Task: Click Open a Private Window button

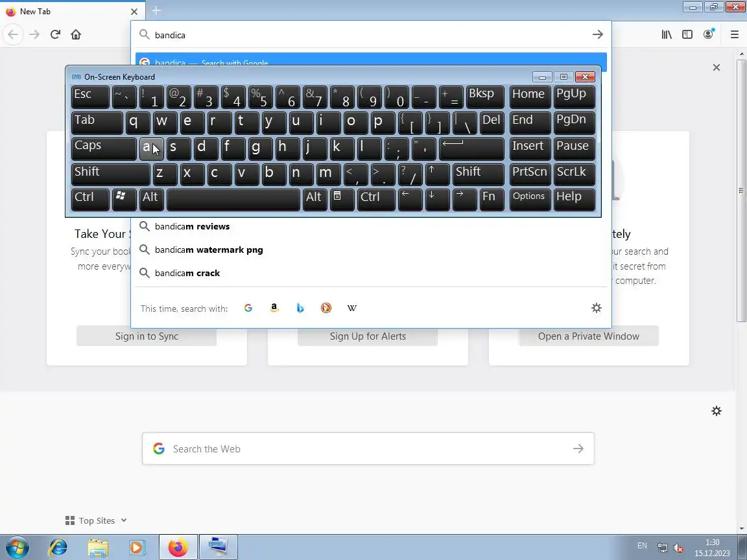Action: tap(588, 336)
